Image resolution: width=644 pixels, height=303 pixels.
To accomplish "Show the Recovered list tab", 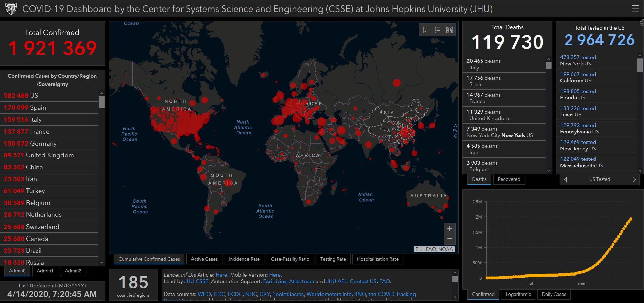I will click(x=509, y=179).
